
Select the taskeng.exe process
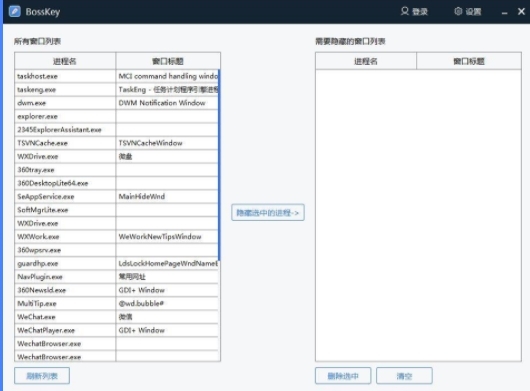click(116, 90)
